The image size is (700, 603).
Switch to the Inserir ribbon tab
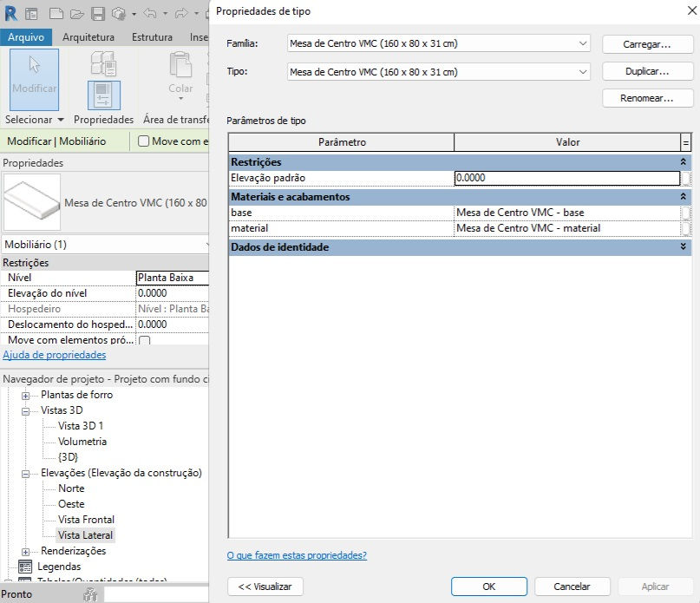click(200, 37)
